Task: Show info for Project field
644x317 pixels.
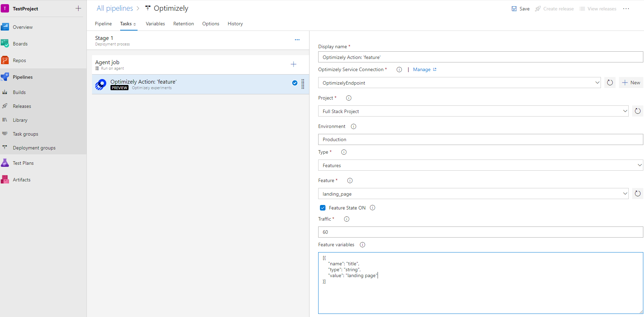Action: [349, 98]
